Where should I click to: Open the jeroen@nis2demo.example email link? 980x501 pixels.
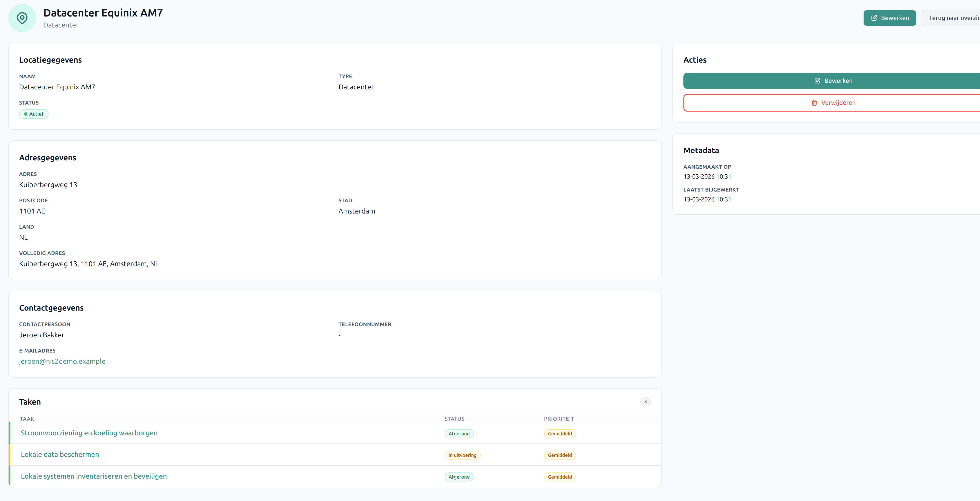click(x=62, y=361)
